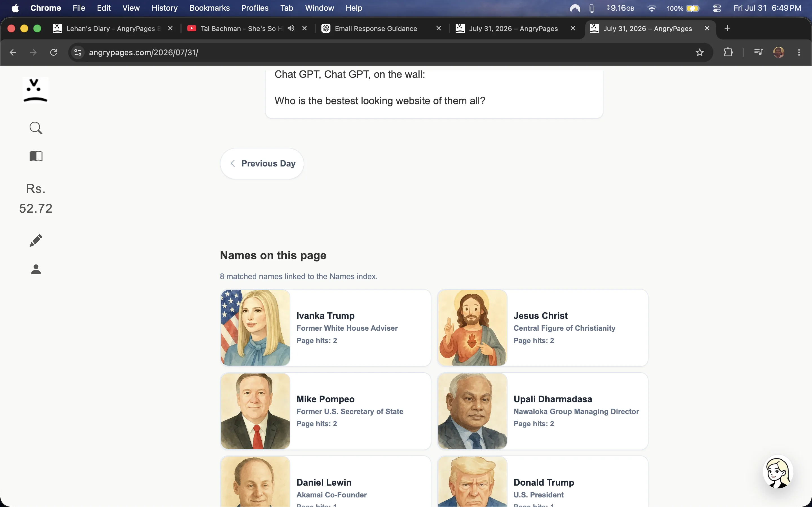The image size is (812, 507).
Task: Mute the Tal Bachman tab audio icon
Action: (291, 28)
